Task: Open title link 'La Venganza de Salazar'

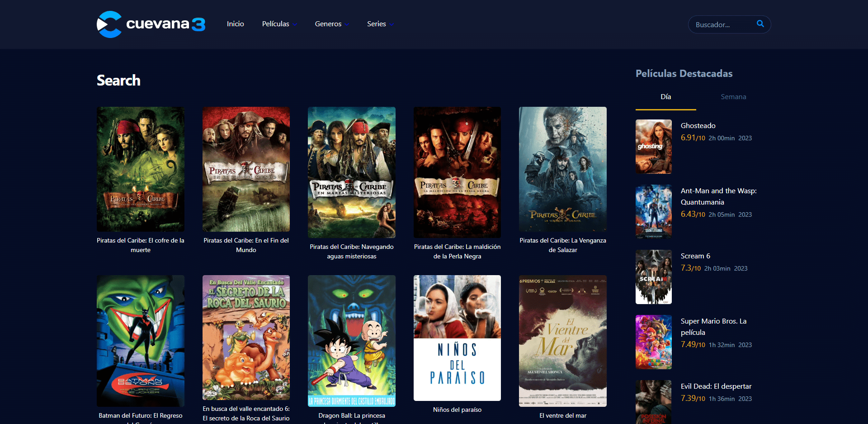Action: click(x=563, y=245)
